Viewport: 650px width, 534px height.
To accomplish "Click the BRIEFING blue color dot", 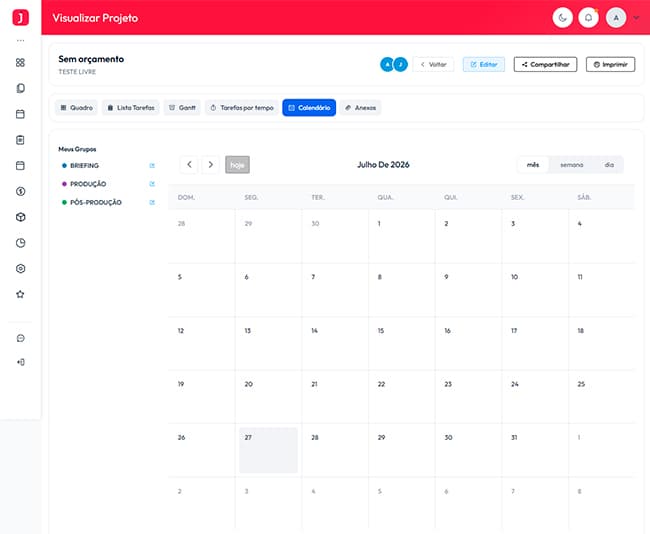I will pyautogui.click(x=64, y=165).
